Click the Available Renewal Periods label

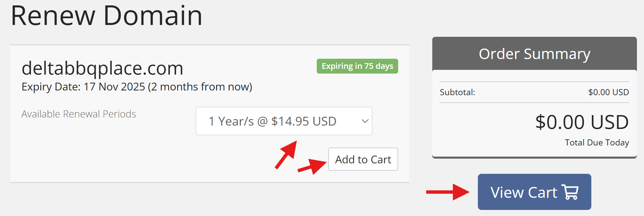(x=79, y=114)
